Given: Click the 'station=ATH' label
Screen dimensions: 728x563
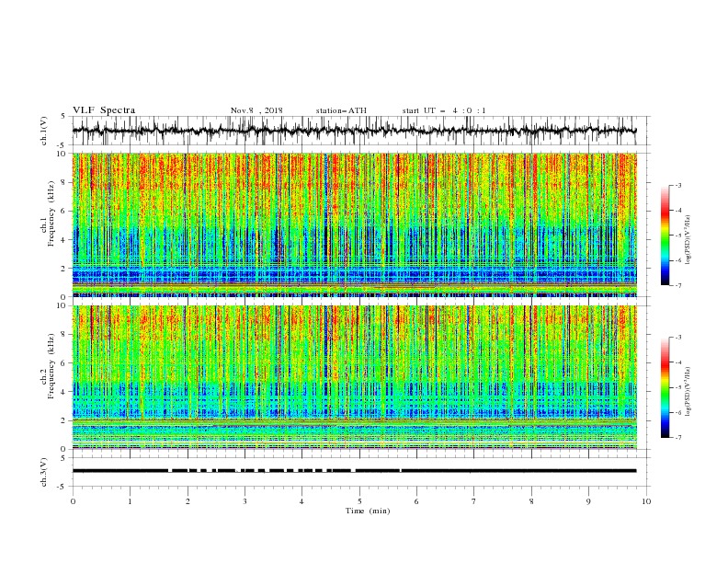Looking at the screenshot, I should pos(341,110).
